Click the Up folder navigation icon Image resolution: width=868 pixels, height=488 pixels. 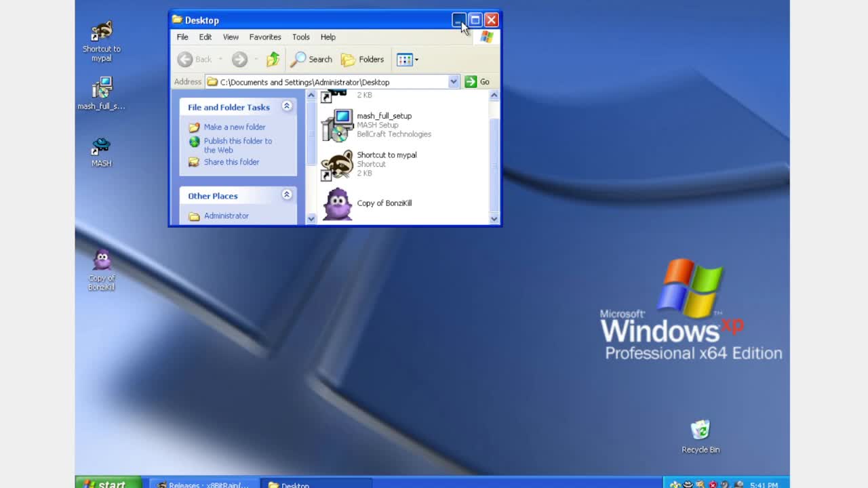click(273, 60)
